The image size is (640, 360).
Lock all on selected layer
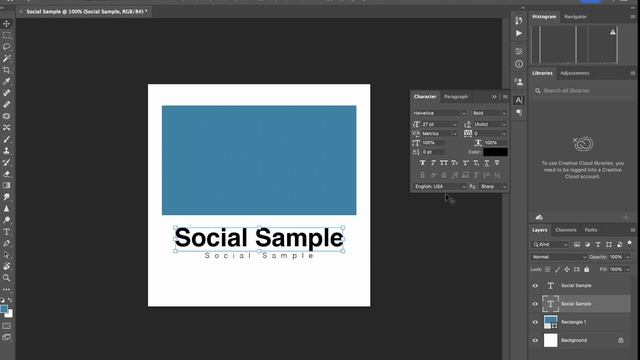point(587,269)
